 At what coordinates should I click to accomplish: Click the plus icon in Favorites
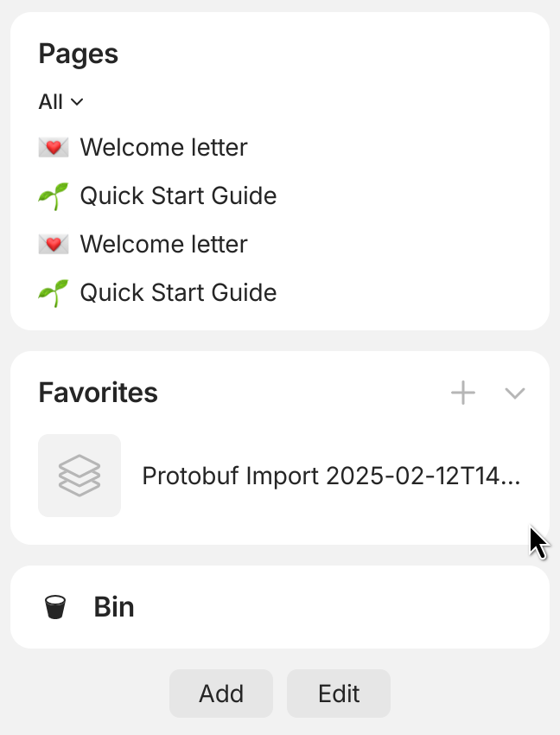point(463,393)
